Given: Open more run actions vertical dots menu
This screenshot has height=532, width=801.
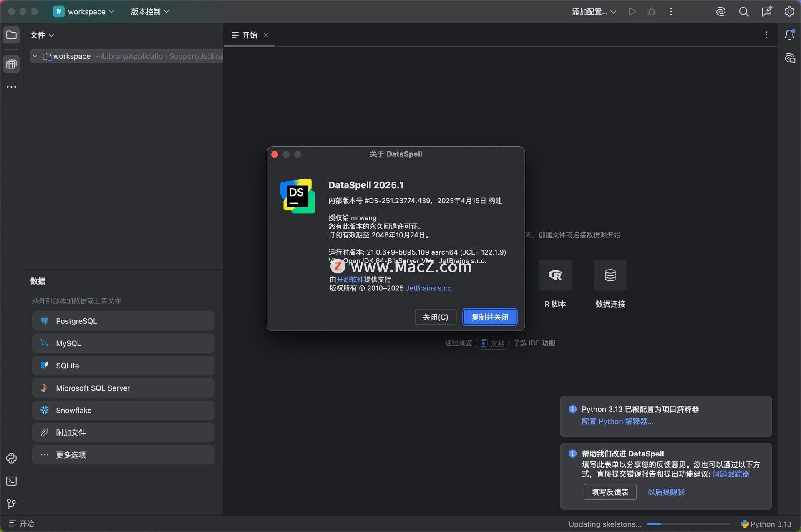Looking at the screenshot, I should click(x=671, y=12).
